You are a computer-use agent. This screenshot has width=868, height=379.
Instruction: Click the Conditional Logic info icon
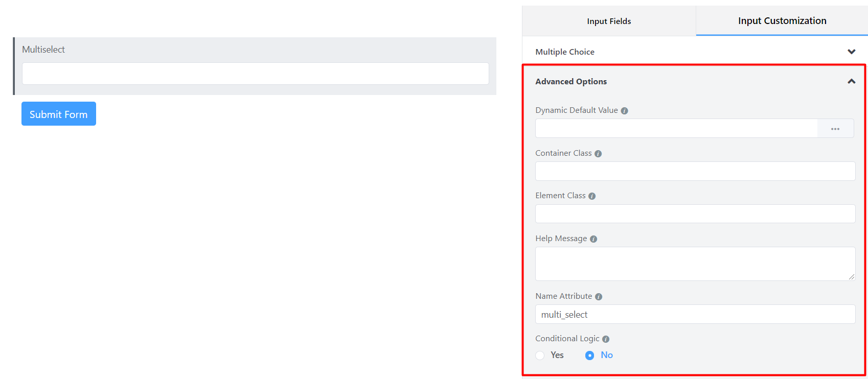tap(606, 339)
